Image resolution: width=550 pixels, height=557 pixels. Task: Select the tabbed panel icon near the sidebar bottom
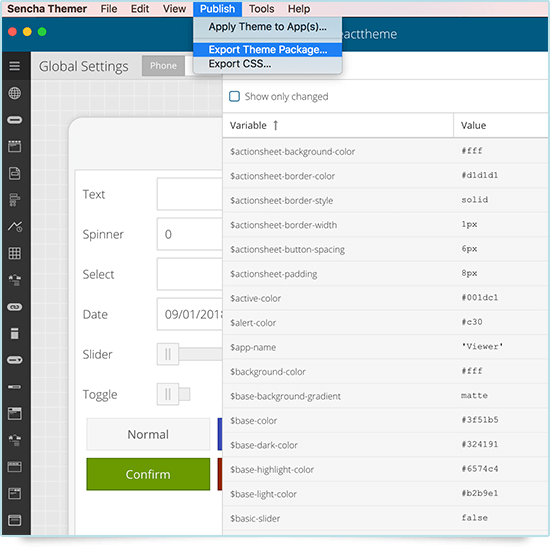pos(15,493)
